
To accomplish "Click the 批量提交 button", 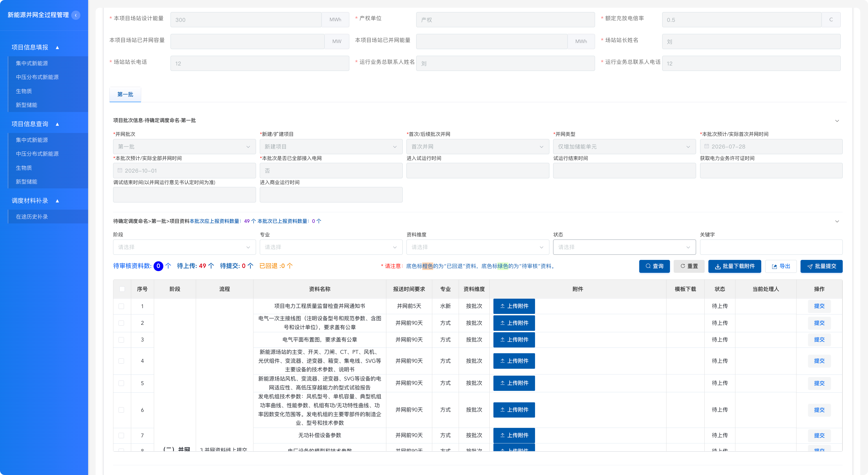I will tap(821, 266).
